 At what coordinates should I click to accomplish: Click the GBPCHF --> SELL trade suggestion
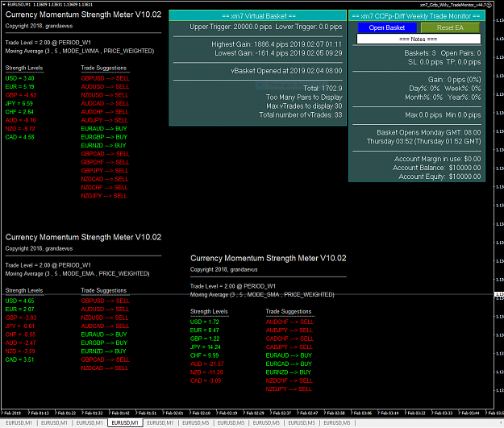click(105, 162)
